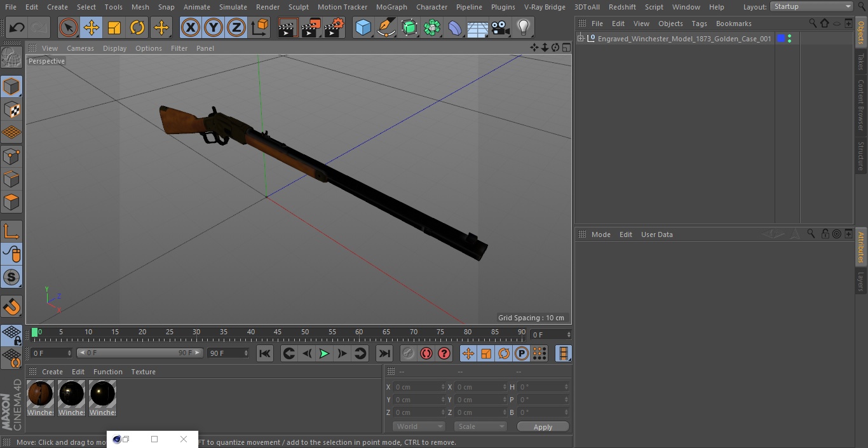Switch to Texture mode
The image size is (868, 448).
point(11,109)
